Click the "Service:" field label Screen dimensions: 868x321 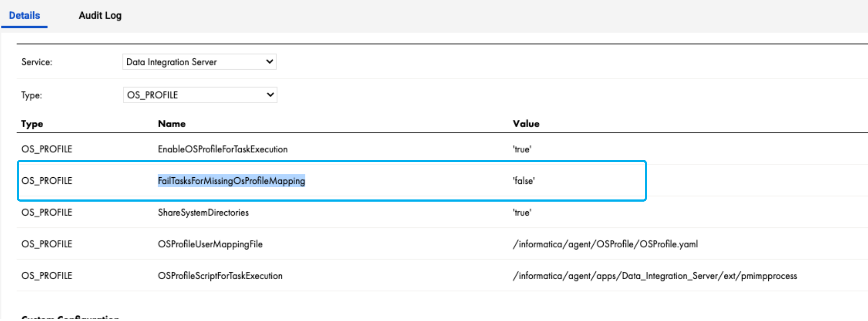pos(37,62)
